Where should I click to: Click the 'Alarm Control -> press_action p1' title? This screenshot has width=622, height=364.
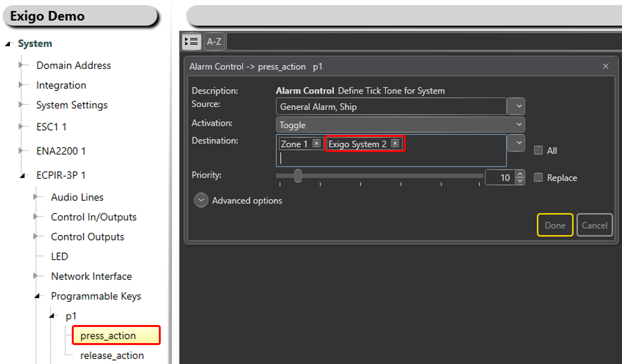pyautogui.click(x=256, y=67)
